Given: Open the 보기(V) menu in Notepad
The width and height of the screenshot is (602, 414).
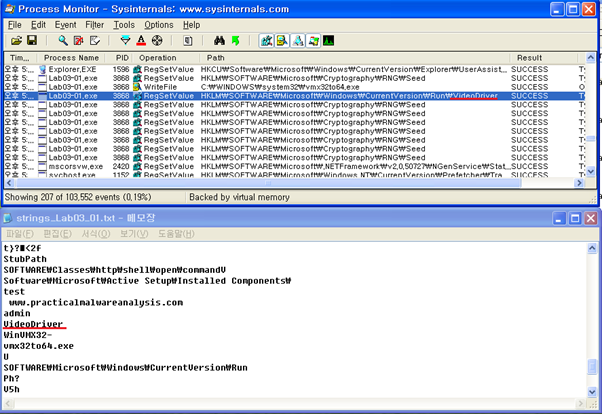Looking at the screenshot, I should pyautogui.click(x=134, y=234).
